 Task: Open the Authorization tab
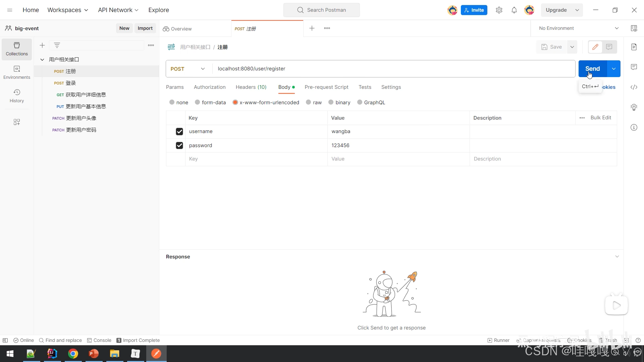[x=210, y=87]
